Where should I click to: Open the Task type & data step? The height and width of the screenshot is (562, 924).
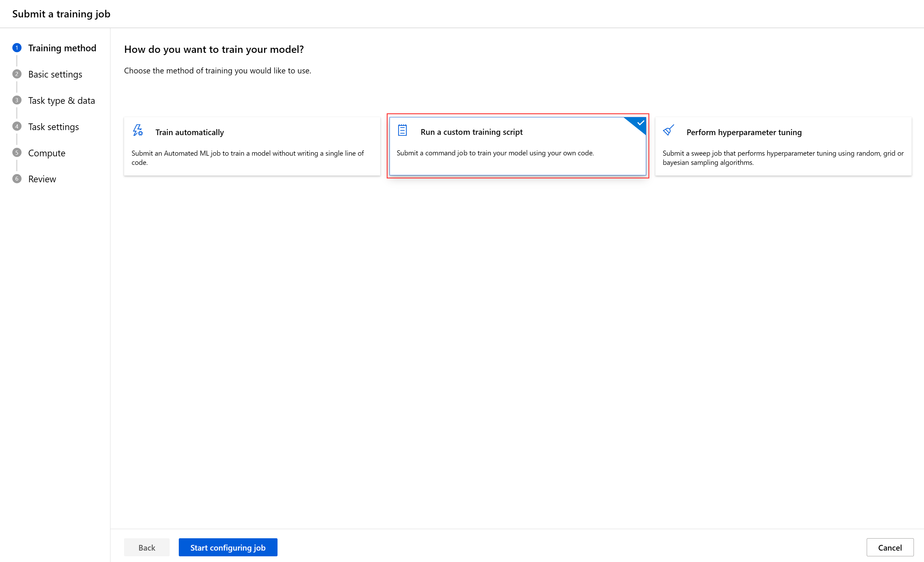click(61, 100)
